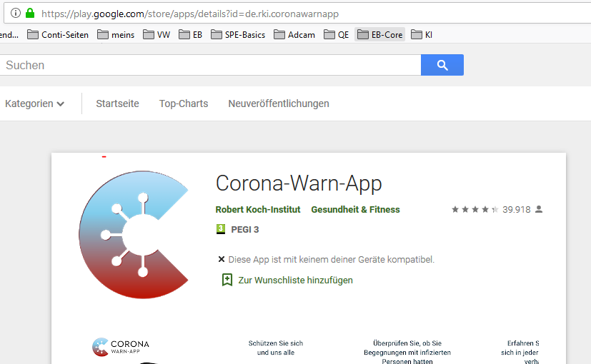This screenshot has width=591, height=364.
Task: Open the truncated bookmark ending in 'end...'
Action: coord(9,35)
